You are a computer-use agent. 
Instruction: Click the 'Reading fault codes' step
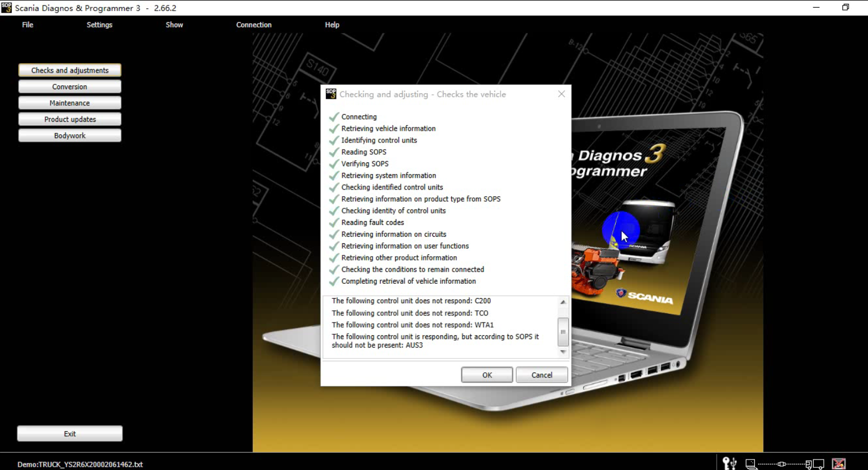[372, 222]
